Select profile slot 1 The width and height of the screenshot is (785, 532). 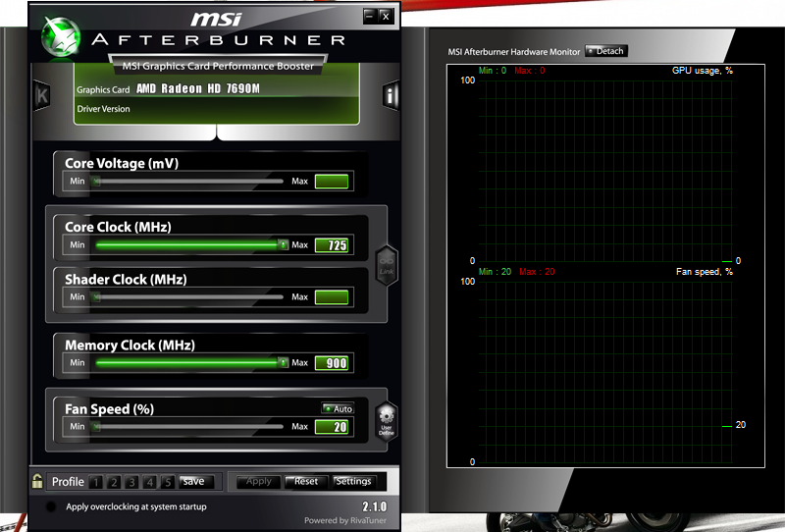coord(95,482)
